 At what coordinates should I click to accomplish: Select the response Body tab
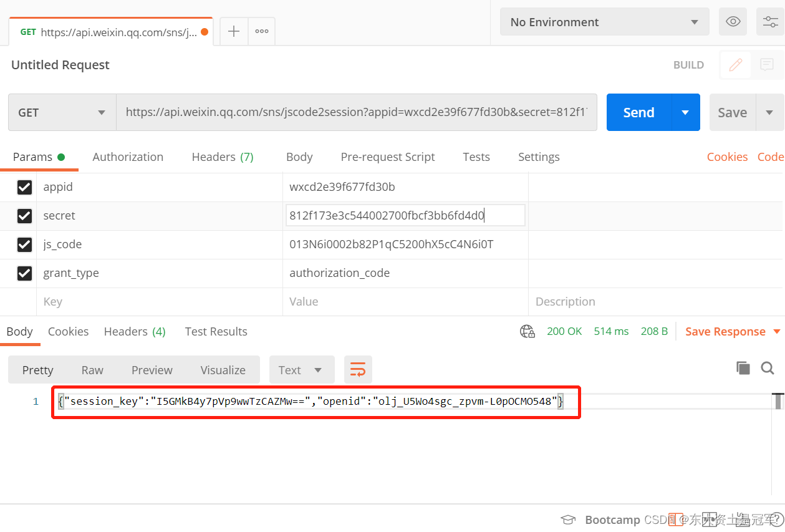pyautogui.click(x=20, y=331)
